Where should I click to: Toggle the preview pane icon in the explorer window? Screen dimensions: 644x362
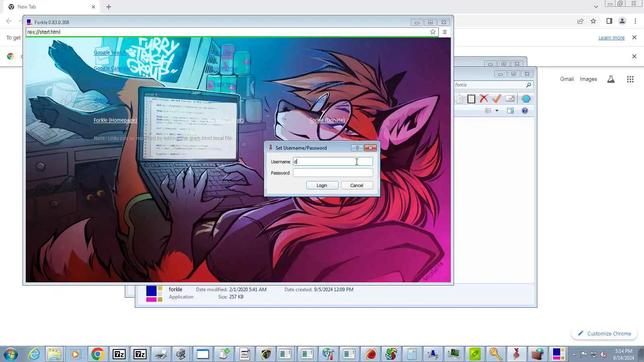[x=510, y=111]
